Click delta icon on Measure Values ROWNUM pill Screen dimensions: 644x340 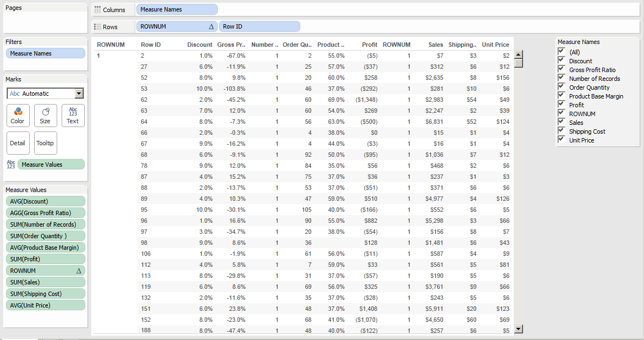point(79,271)
